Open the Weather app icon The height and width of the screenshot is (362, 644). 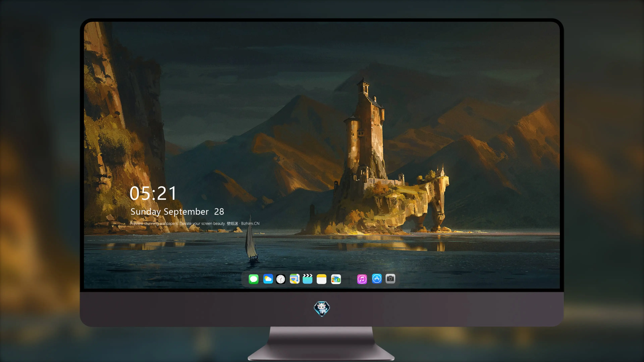pos(268,279)
